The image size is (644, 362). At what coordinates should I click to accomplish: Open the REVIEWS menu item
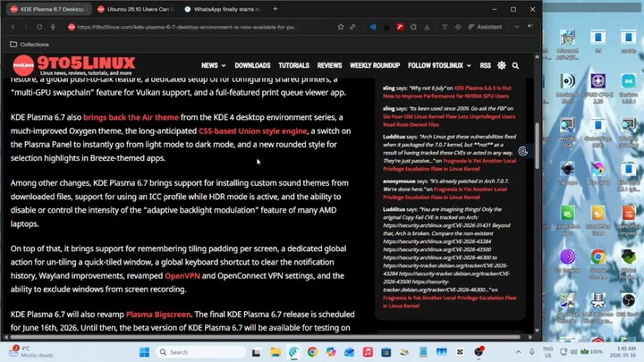[x=329, y=65]
